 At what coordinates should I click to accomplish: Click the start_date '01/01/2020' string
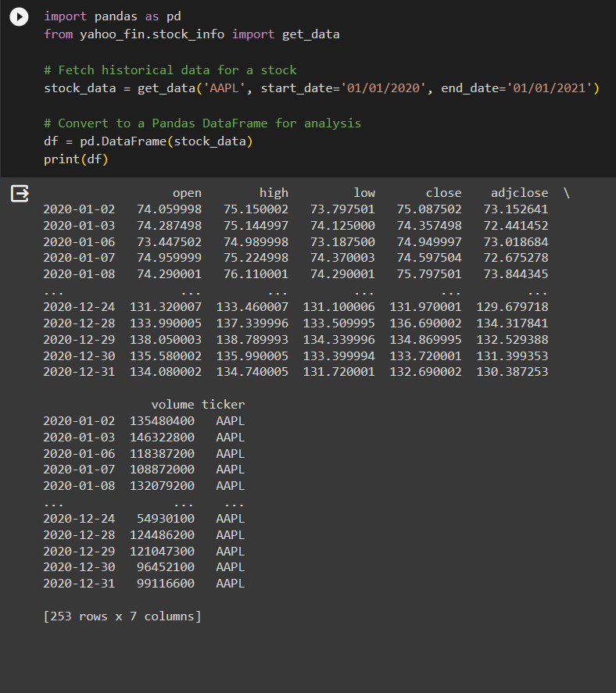pyautogui.click(x=383, y=88)
